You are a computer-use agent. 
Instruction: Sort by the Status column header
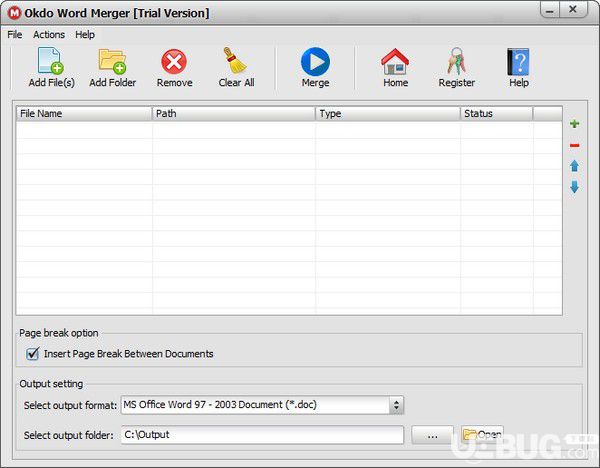[496, 114]
